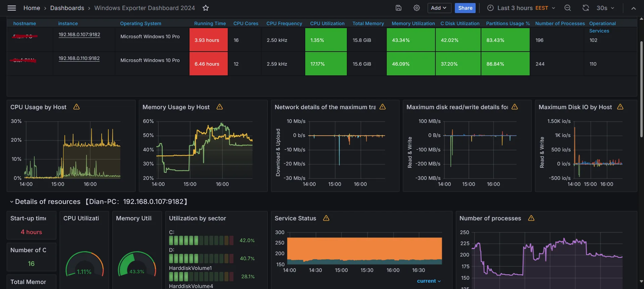Click the save dashboard icon

pos(398,8)
